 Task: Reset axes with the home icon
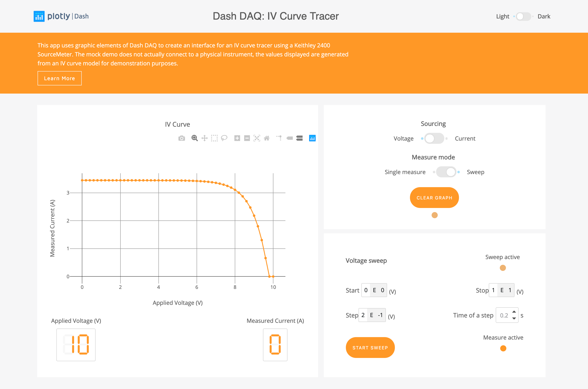(x=267, y=138)
